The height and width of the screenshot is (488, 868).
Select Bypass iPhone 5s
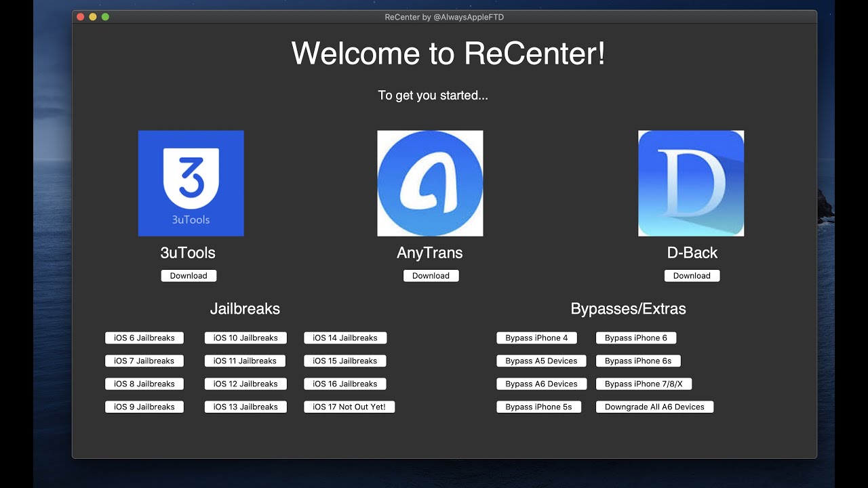[538, 407]
